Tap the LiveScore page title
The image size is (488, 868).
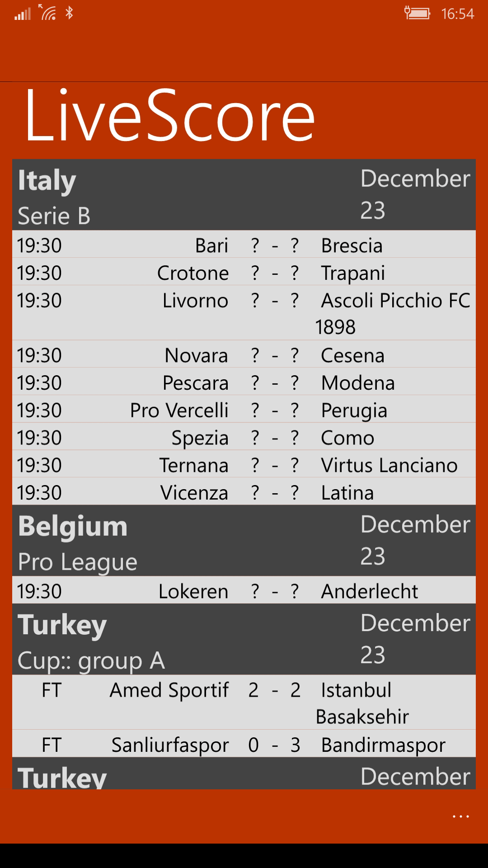coord(169,116)
